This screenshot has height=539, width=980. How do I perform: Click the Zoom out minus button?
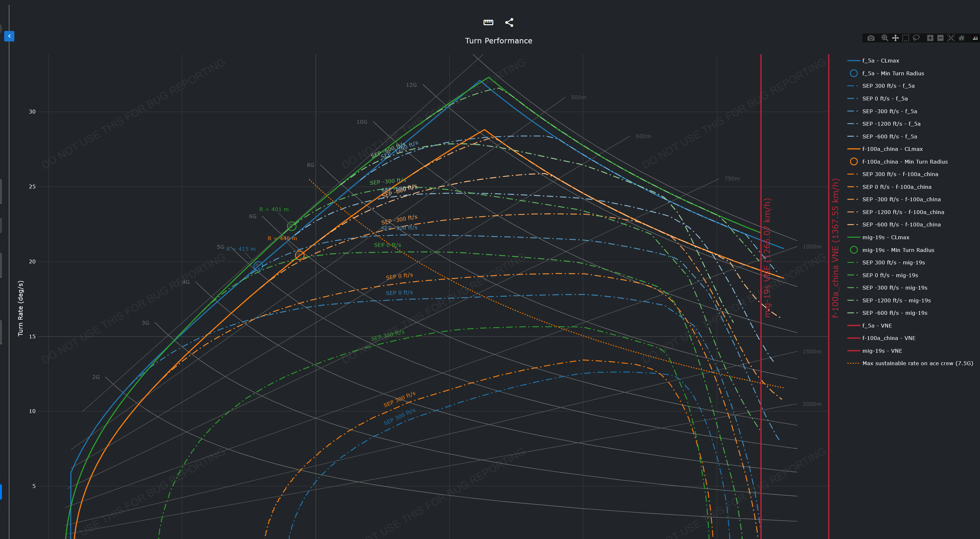click(x=940, y=38)
